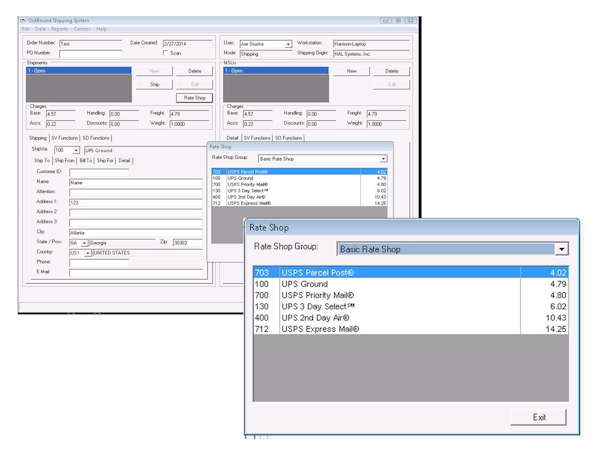Open the Reports menu

[x=59, y=29]
